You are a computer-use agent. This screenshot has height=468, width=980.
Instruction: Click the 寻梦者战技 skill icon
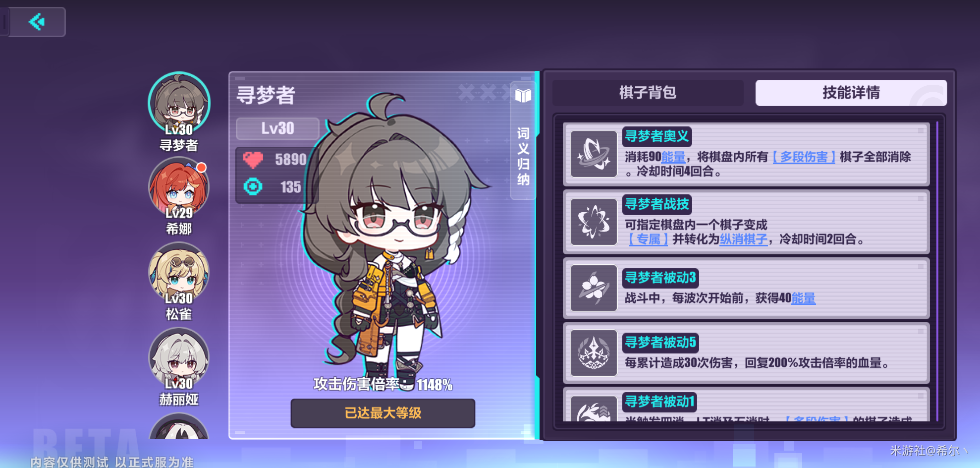(594, 222)
